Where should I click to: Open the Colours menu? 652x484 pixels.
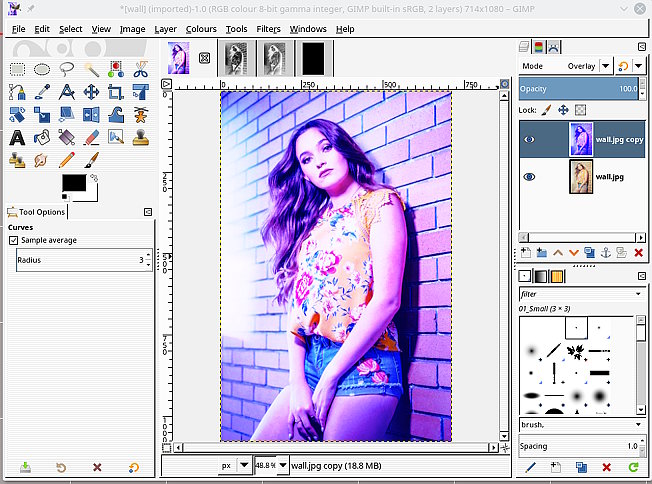click(201, 29)
